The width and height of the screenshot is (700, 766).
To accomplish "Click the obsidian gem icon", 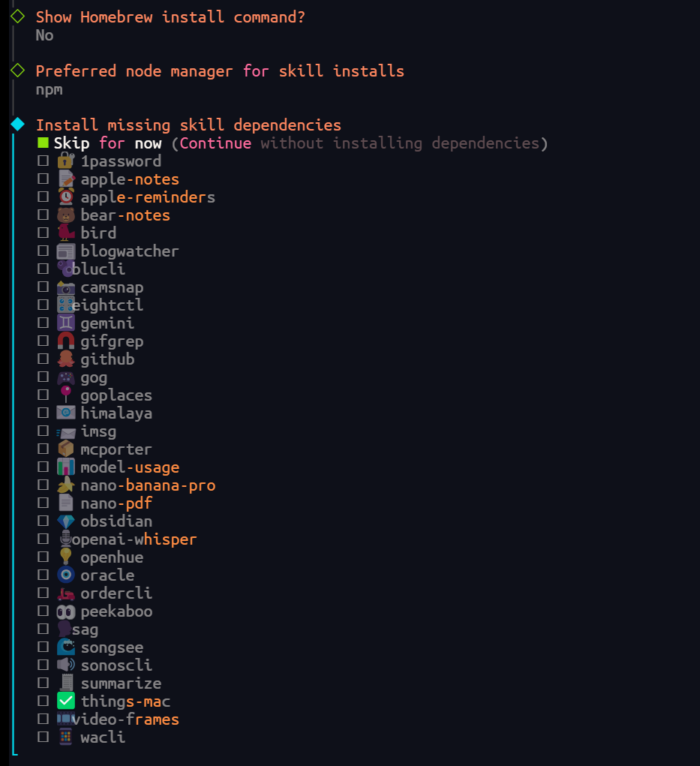I will point(66,521).
